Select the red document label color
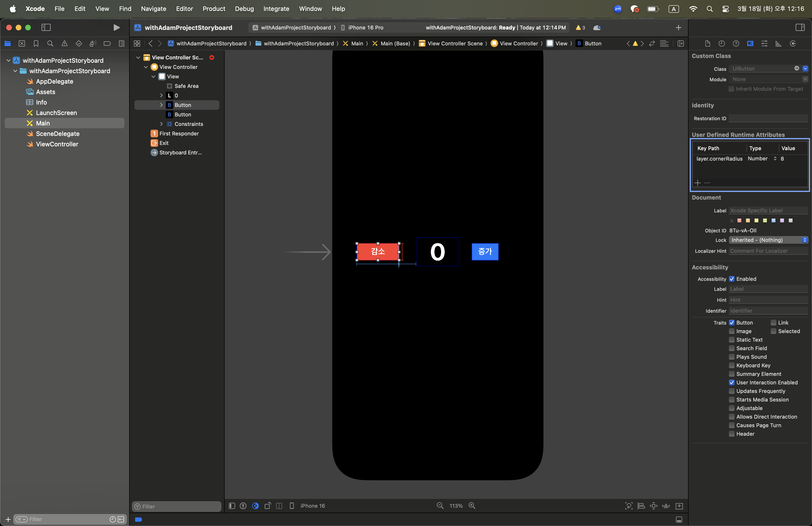Screen dimensions: 812x526 (739, 220)
